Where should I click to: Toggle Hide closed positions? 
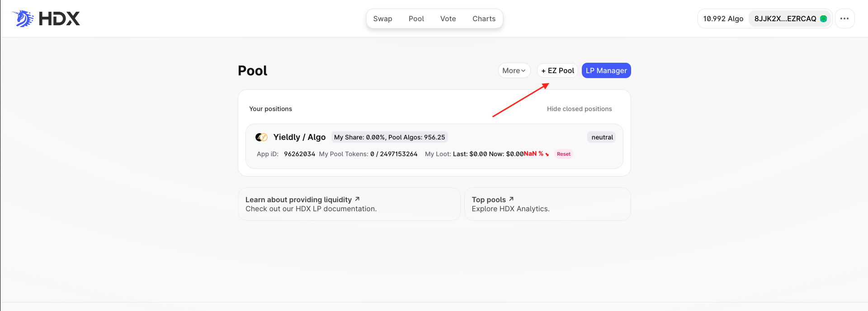pyautogui.click(x=579, y=109)
